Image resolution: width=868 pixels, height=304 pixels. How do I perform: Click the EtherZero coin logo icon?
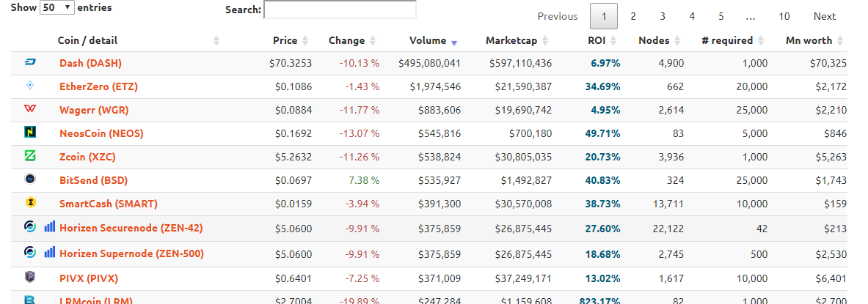click(x=30, y=86)
